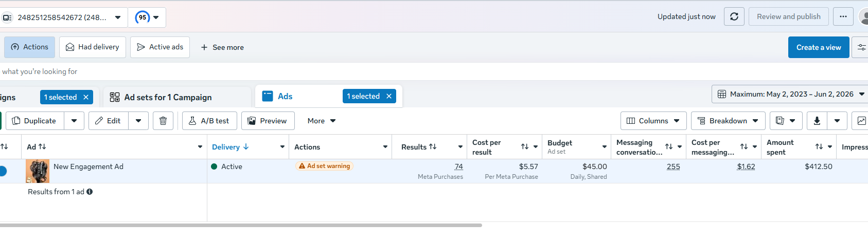The height and width of the screenshot is (242, 868).
Task: Open the More menu
Action: (x=322, y=121)
